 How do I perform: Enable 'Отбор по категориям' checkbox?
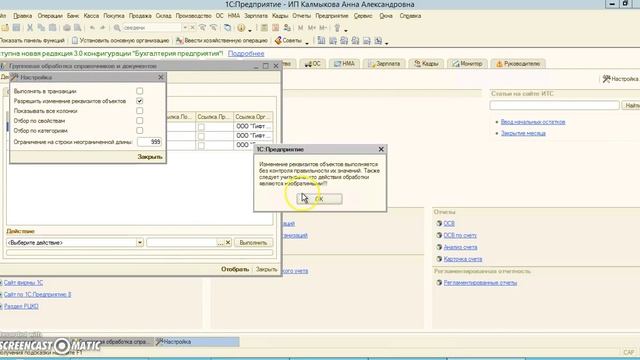pyautogui.click(x=140, y=131)
